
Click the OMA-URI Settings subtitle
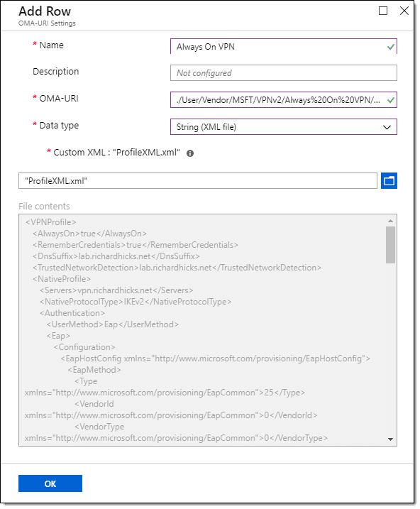(47, 23)
